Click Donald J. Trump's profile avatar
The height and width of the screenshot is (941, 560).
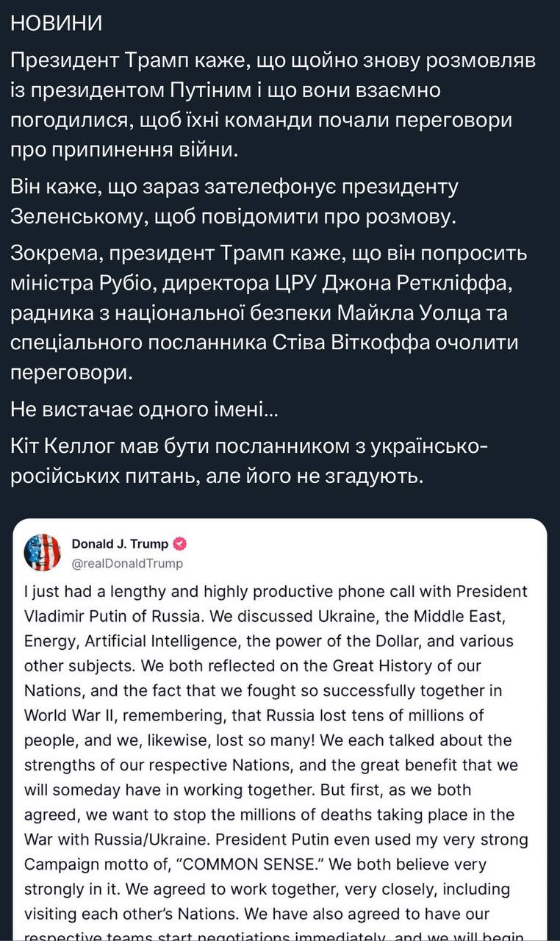43,553
